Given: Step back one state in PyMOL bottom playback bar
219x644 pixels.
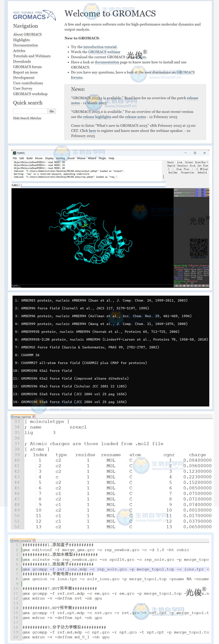Looking at the screenshot, I should pyautogui.click(x=180, y=286).
